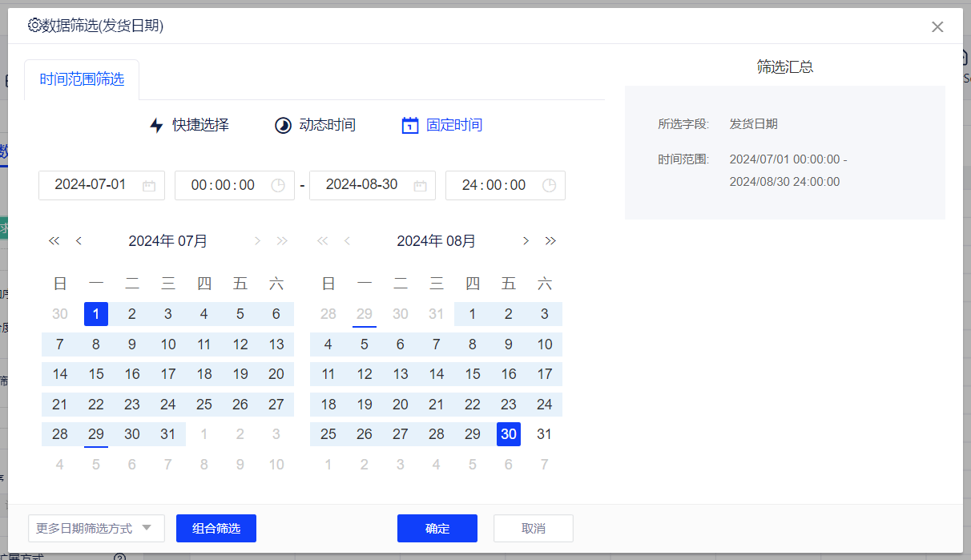971x560 pixels.
Task: Click the clock icon in end time field
Action: pos(549,186)
